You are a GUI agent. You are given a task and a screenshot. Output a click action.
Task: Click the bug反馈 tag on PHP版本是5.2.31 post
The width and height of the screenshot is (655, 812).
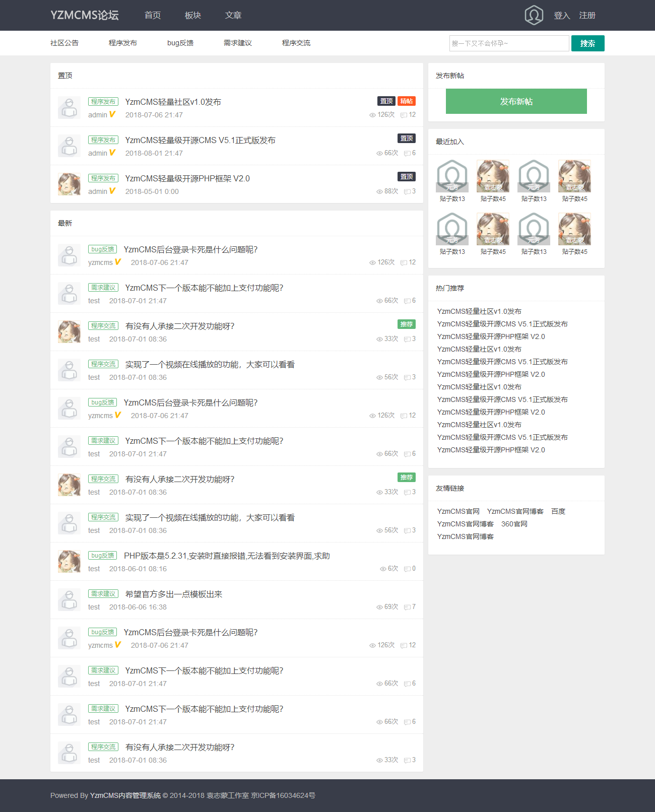pos(103,556)
